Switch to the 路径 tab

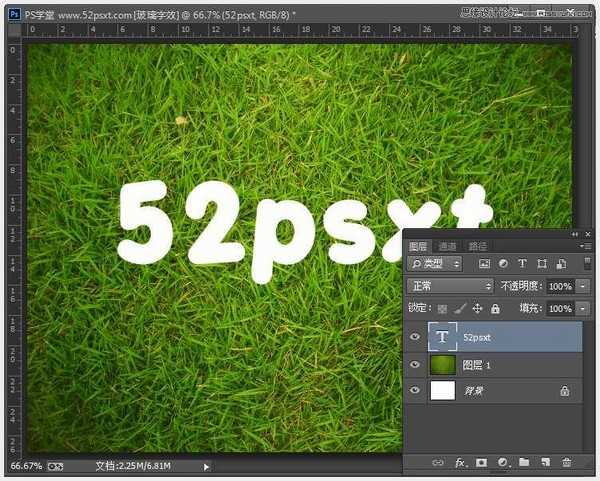coord(478,246)
